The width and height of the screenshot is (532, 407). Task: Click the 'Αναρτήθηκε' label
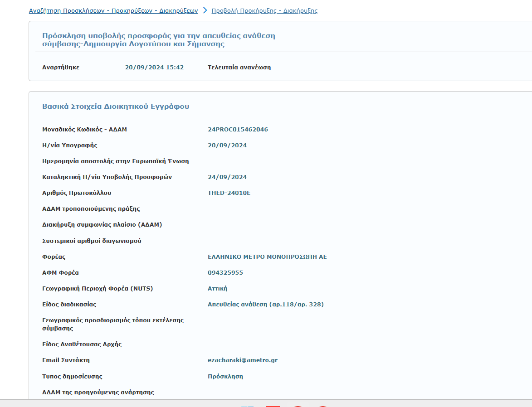(x=61, y=67)
